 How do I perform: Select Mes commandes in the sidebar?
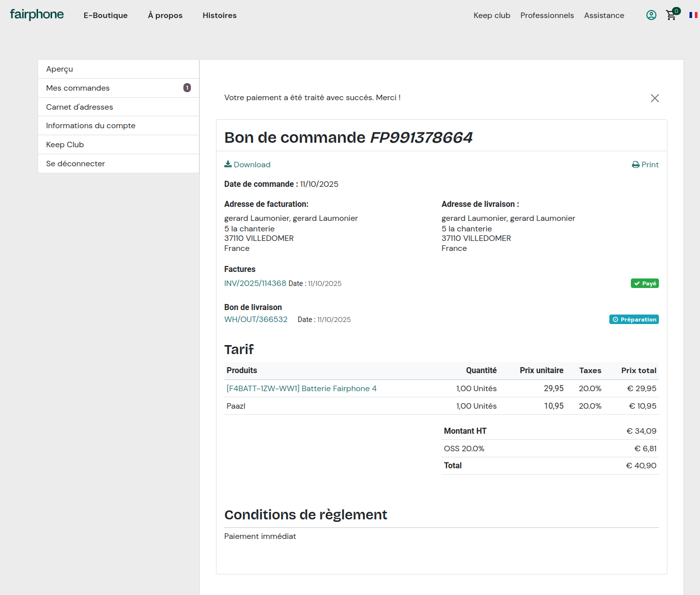[78, 88]
